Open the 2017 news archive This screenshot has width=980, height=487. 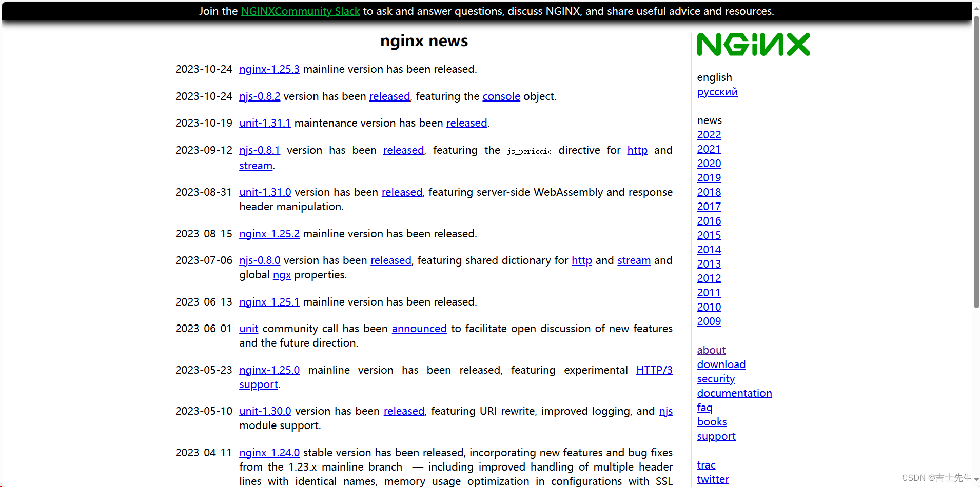(x=709, y=207)
